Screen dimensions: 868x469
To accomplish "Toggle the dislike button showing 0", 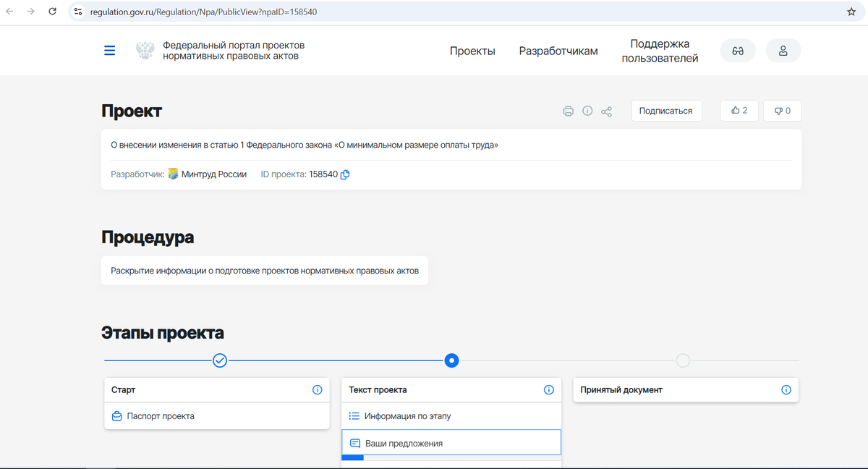I will coord(782,110).
